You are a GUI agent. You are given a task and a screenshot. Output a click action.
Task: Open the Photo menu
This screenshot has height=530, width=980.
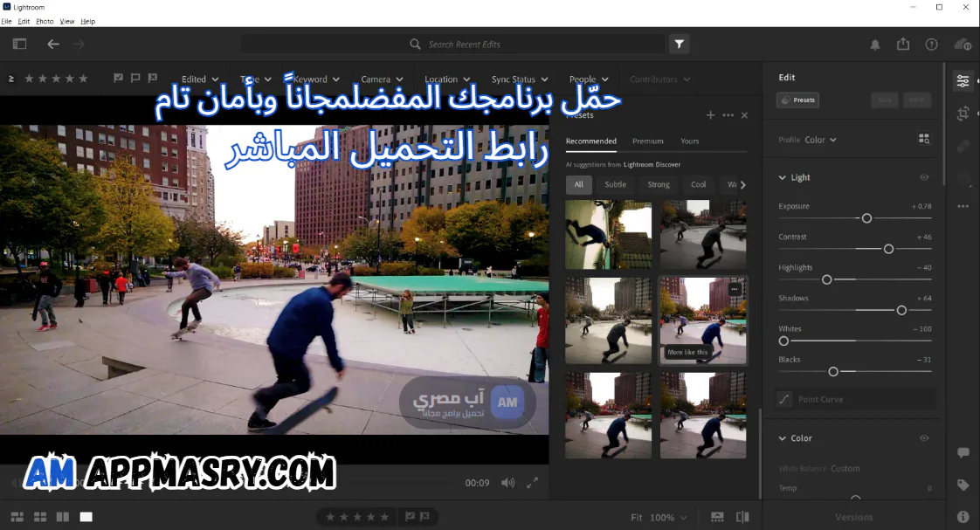tap(45, 21)
